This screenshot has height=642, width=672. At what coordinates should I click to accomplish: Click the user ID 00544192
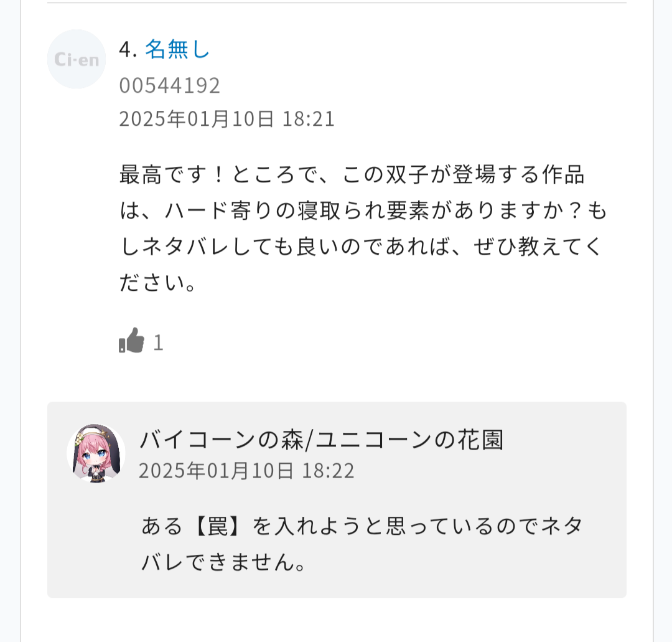click(x=170, y=85)
